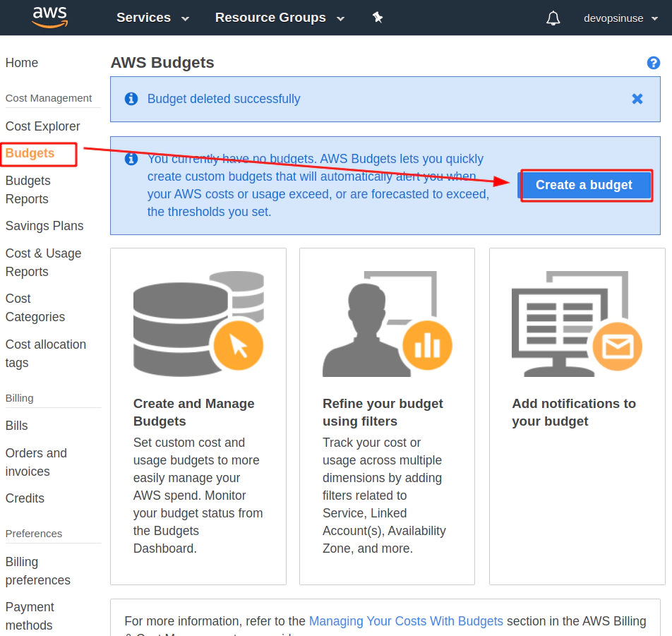
Task: Open Cost allocation tags
Action: point(46,354)
